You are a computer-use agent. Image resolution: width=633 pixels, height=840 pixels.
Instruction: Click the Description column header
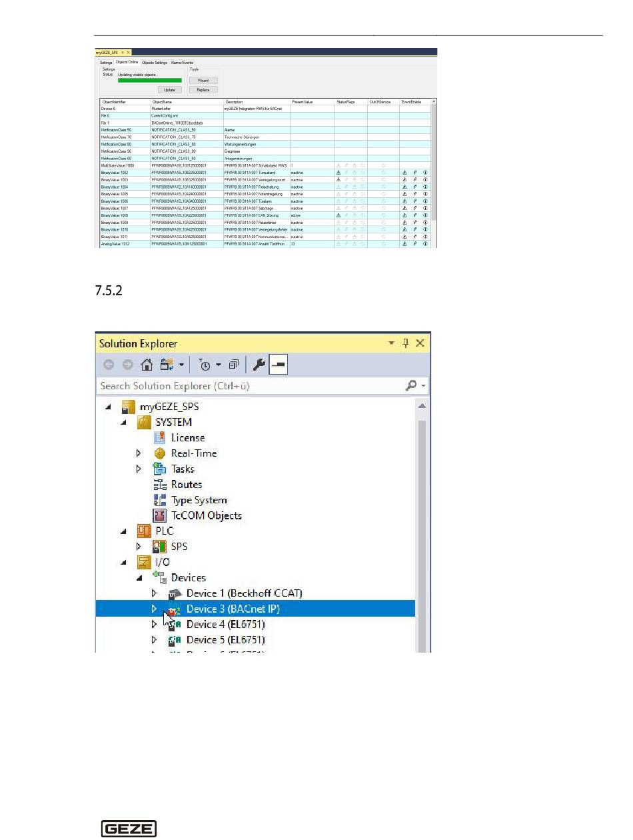257,101
